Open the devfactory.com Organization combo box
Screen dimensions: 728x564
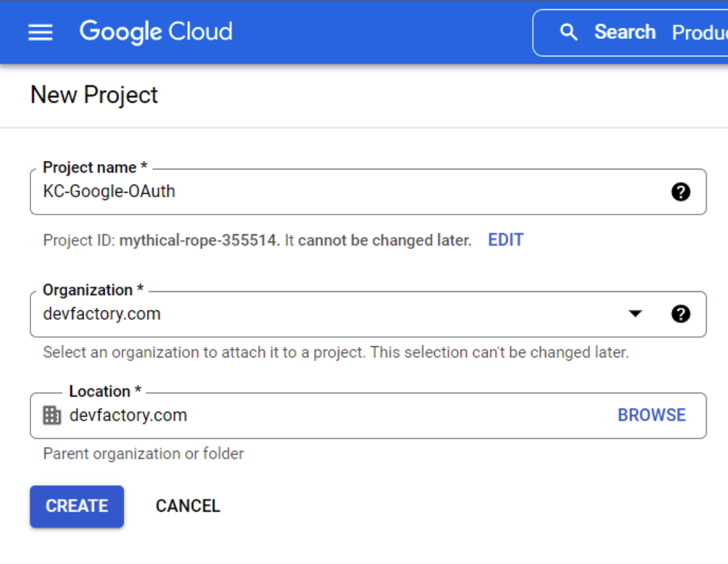pos(331,314)
